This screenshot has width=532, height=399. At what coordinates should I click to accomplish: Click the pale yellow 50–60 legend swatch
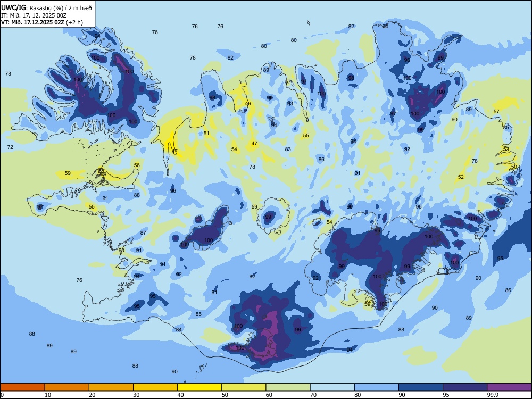(244, 387)
